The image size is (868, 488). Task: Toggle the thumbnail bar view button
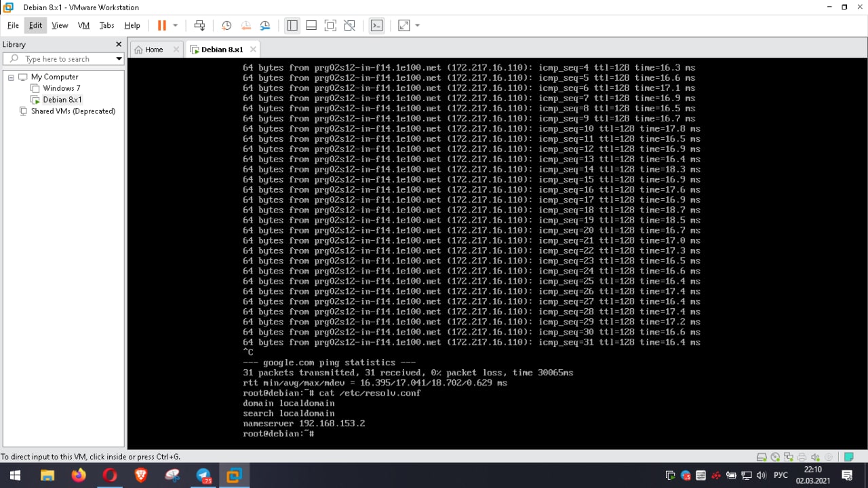click(311, 25)
